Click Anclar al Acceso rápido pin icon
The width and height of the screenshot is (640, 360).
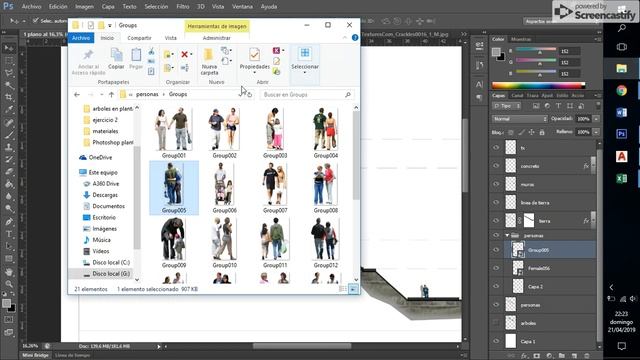[88, 55]
